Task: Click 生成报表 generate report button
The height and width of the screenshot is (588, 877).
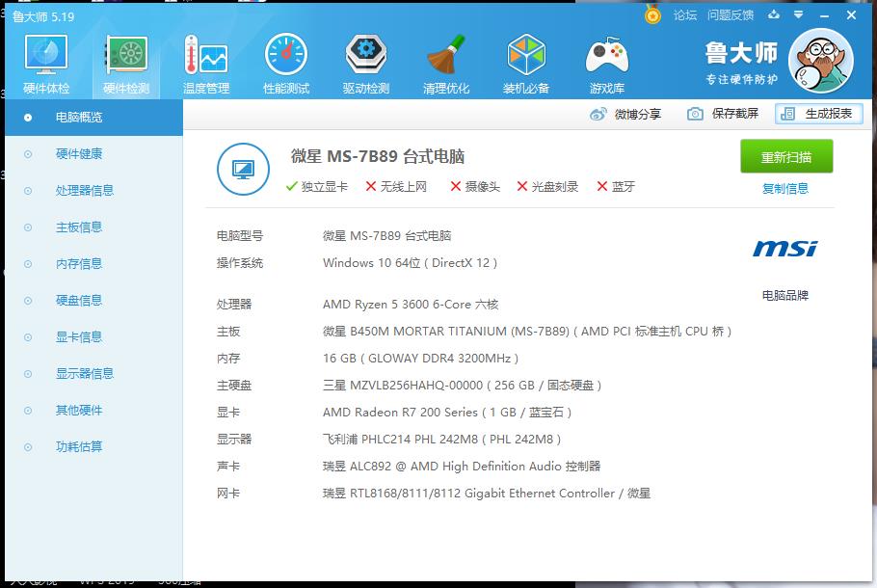Action: (819, 114)
